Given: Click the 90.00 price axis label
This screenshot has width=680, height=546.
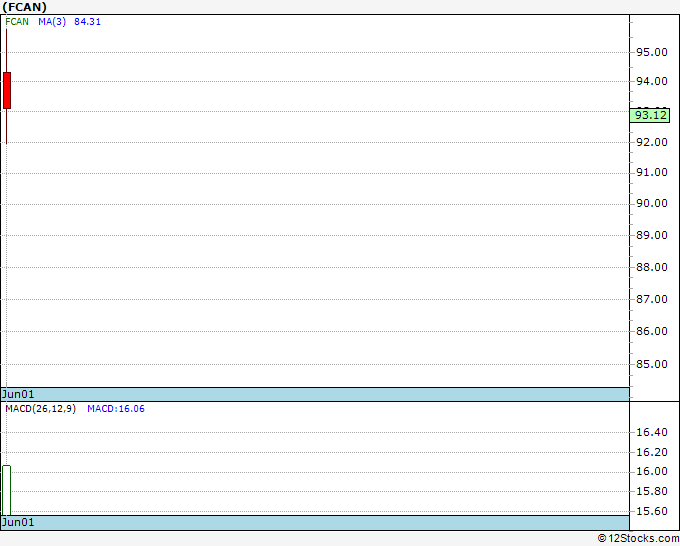Looking at the screenshot, I should [651, 203].
